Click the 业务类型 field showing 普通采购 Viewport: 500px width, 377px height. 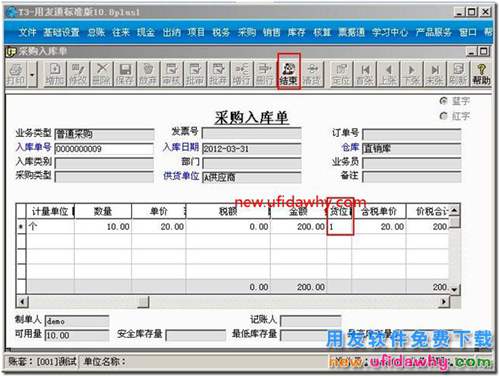104,134
